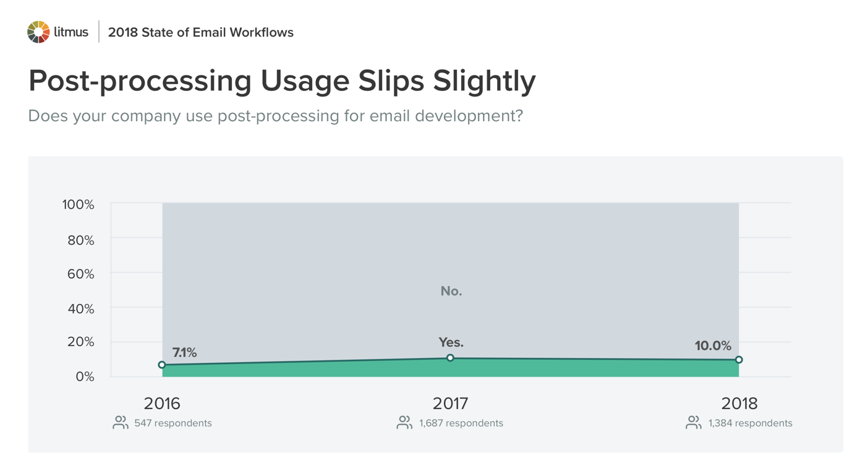Select the 2018 data point marker
Viewport: 868px width, 471px height.
(x=739, y=360)
